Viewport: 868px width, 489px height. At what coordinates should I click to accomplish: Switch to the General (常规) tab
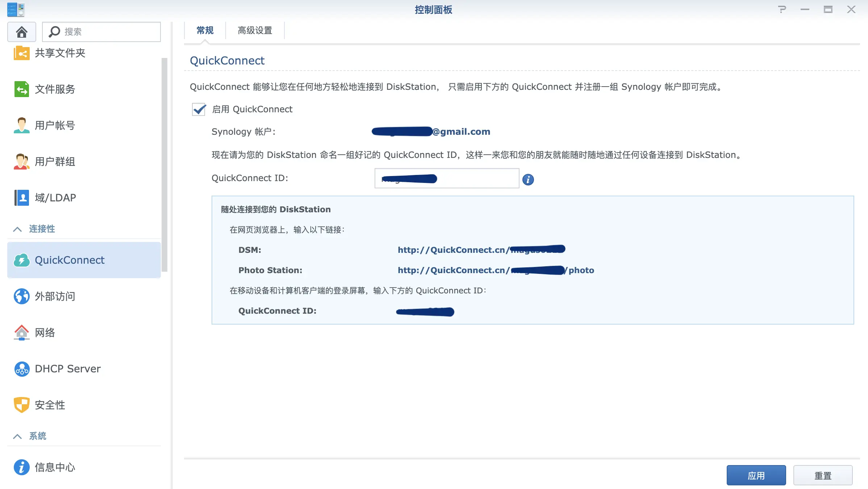[205, 30]
